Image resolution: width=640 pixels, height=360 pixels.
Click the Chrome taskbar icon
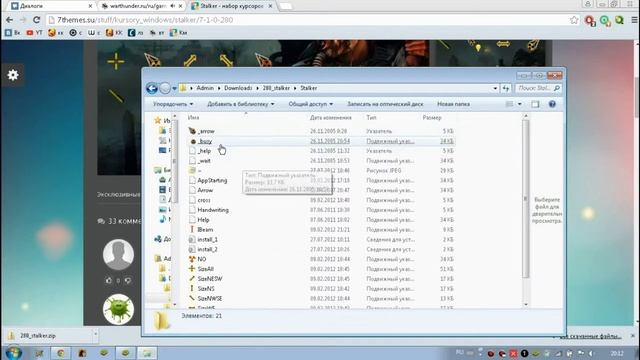click(60, 353)
